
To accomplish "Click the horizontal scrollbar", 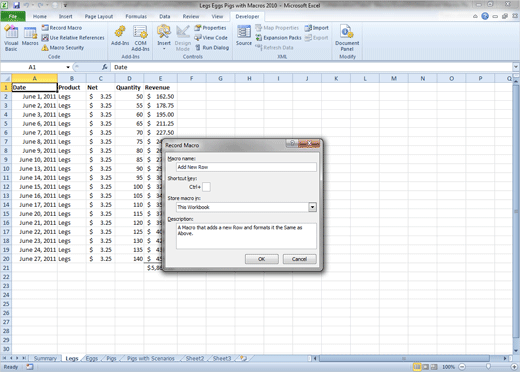I will (403, 358).
